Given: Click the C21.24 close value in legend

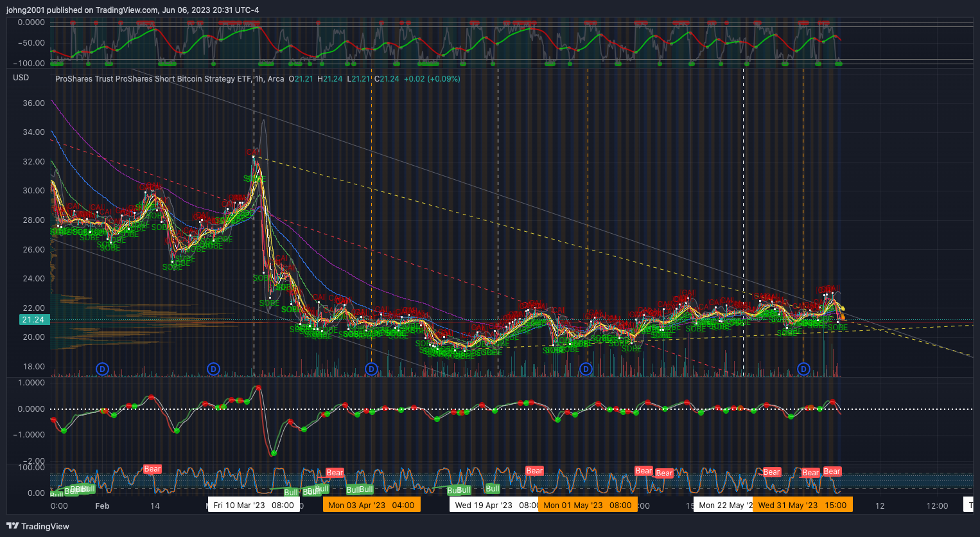Looking at the screenshot, I should pyautogui.click(x=387, y=79).
